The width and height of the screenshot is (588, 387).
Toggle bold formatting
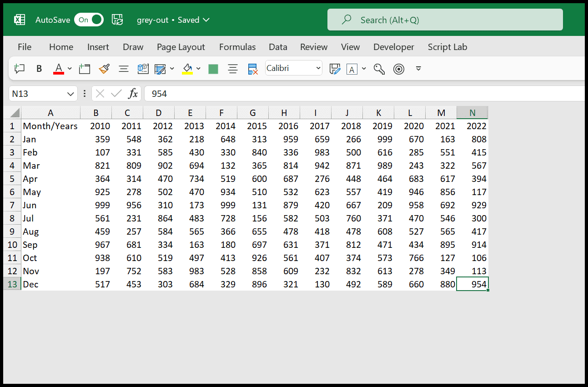coord(39,69)
